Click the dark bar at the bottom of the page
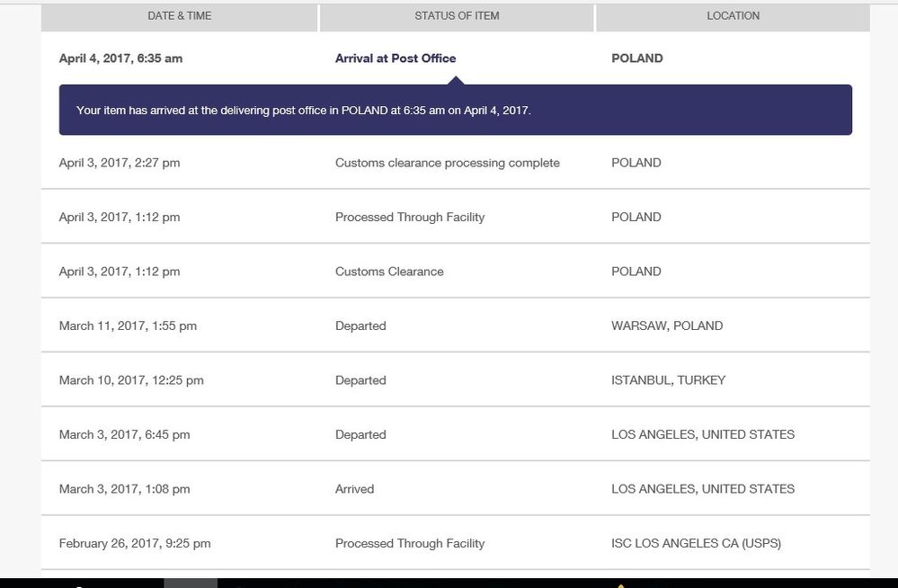 [x=449, y=581]
